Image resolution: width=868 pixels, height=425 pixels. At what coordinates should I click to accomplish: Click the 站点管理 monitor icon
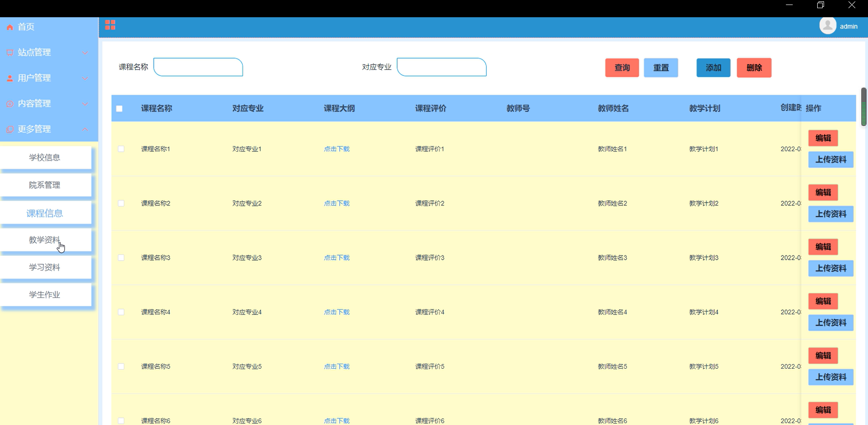pyautogui.click(x=10, y=53)
